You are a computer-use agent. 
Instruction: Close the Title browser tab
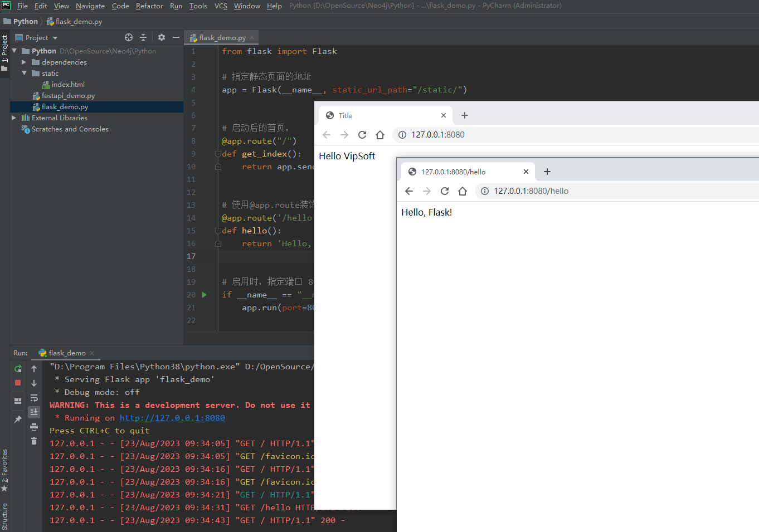[x=444, y=115]
